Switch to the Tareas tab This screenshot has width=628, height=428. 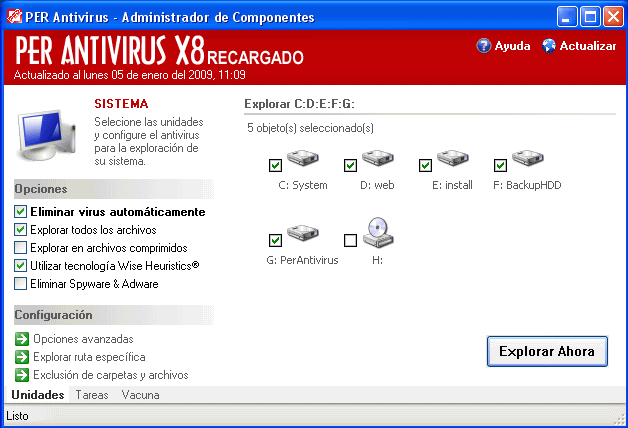tap(92, 395)
